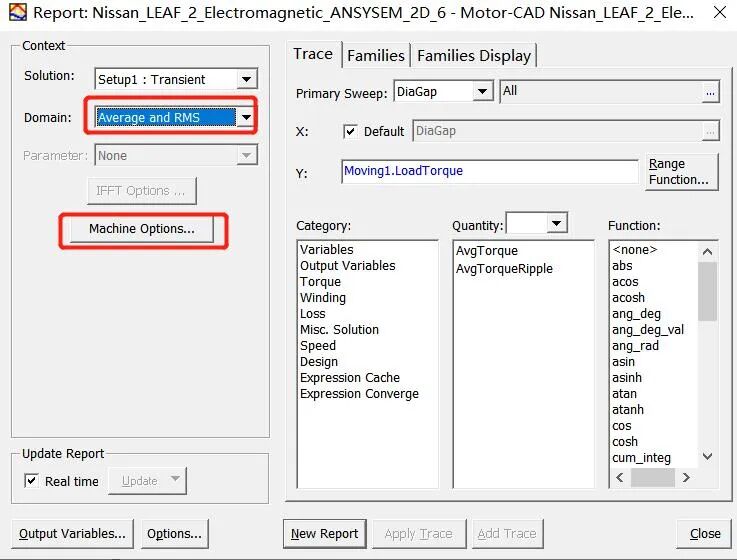Select the acosh function
This screenshot has width=737, height=560.
628,298
